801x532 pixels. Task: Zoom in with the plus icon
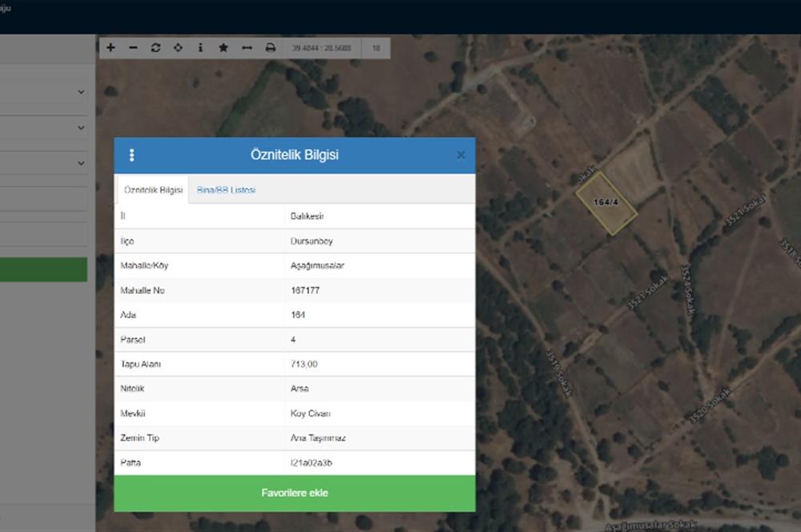pos(111,48)
